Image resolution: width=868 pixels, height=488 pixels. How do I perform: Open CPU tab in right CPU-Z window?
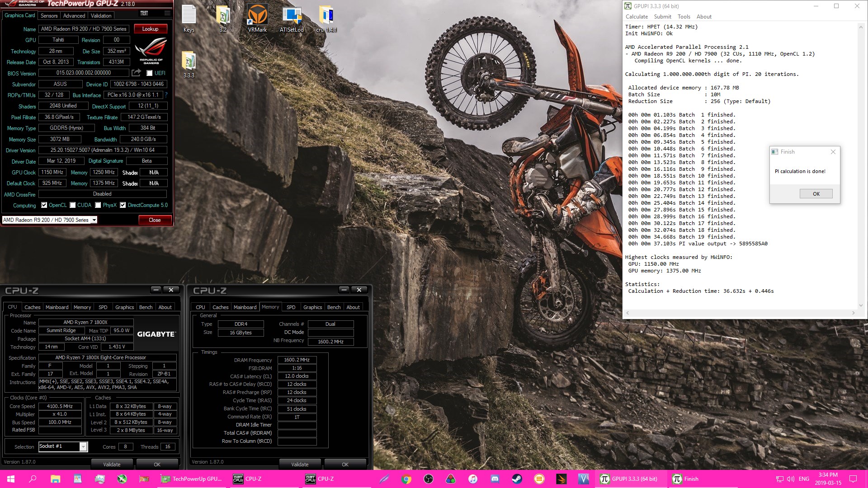(x=200, y=307)
